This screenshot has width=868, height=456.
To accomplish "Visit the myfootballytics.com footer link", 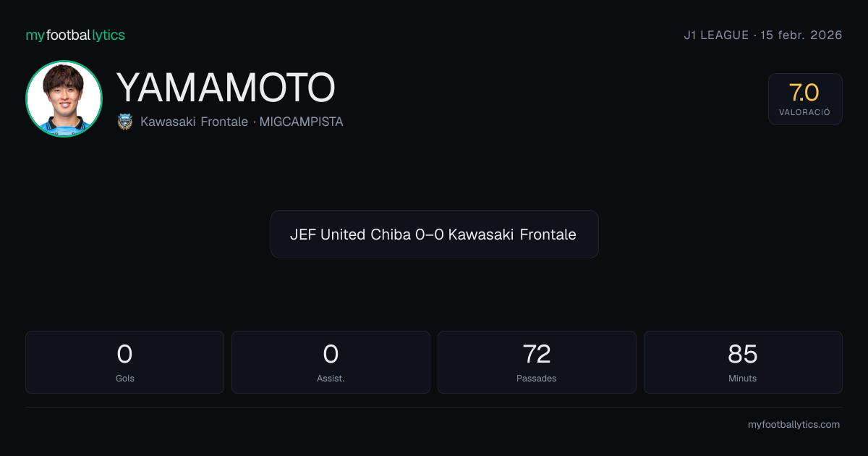I will [x=793, y=425].
